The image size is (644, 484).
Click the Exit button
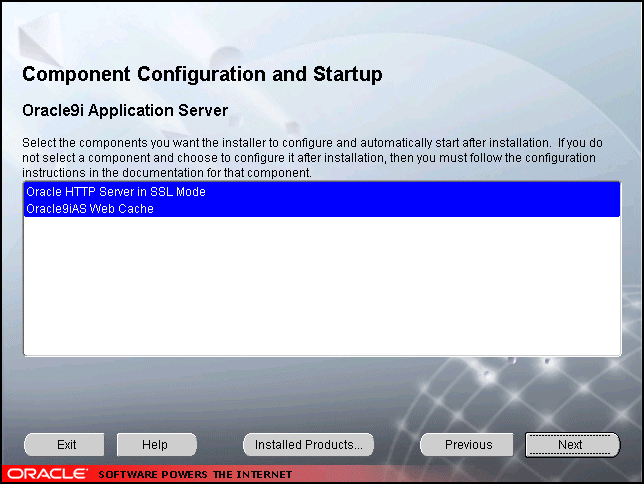tap(64, 445)
